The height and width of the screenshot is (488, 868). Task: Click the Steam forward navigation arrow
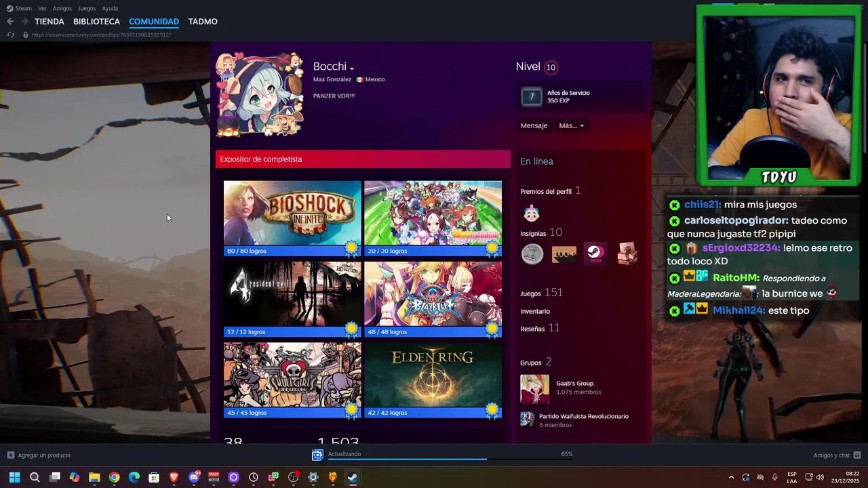24,22
